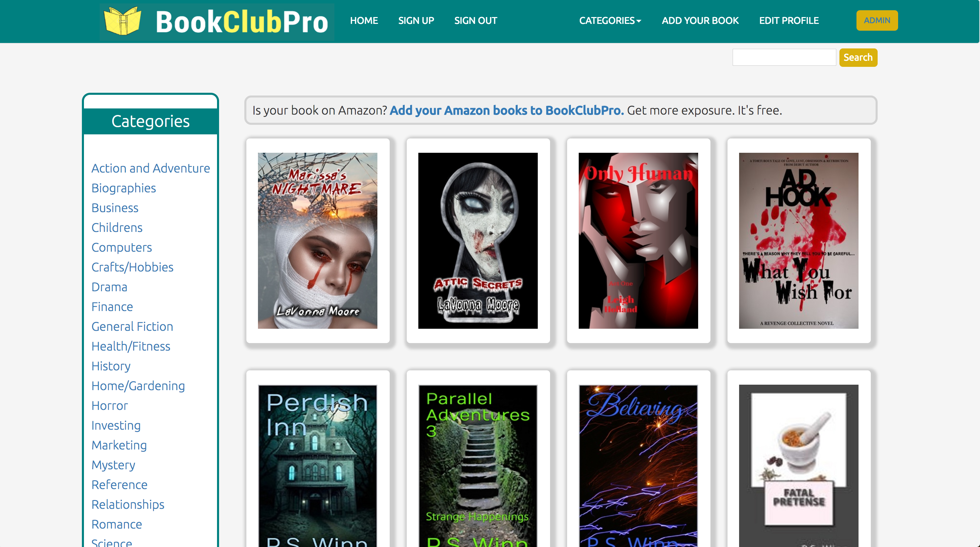Open Action and Adventure category
The width and height of the screenshot is (980, 547).
tap(150, 168)
